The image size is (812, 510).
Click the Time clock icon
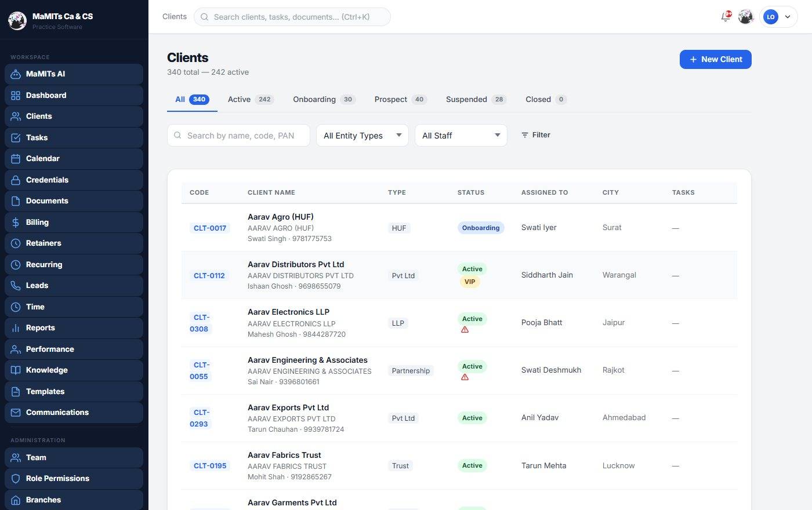(x=16, y=307)
